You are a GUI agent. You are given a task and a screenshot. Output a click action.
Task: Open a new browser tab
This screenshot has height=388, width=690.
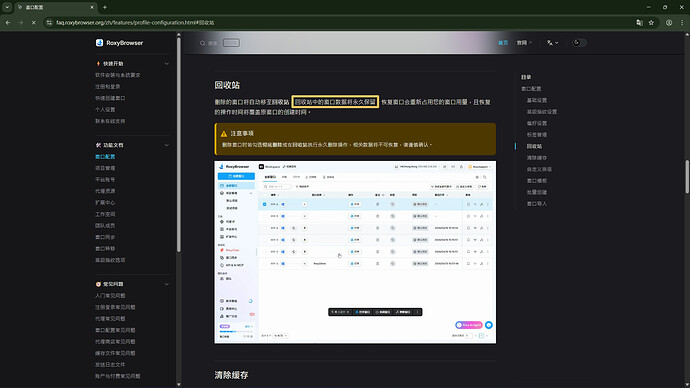[105, 7]
